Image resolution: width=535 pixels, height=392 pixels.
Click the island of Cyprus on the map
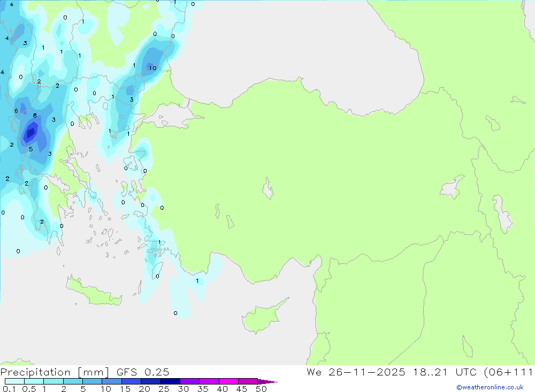pos(264,316)
